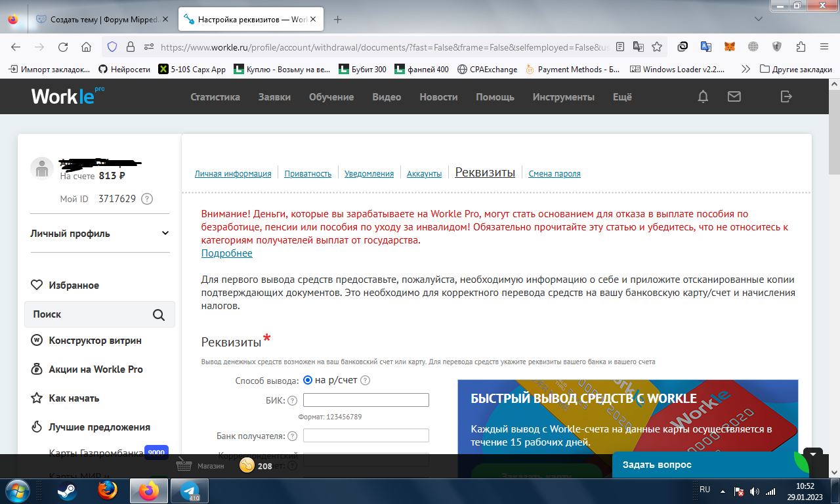The height and width of the screenshot is (504, 840).
Task: Reload the current page
Action: (63, 47)
